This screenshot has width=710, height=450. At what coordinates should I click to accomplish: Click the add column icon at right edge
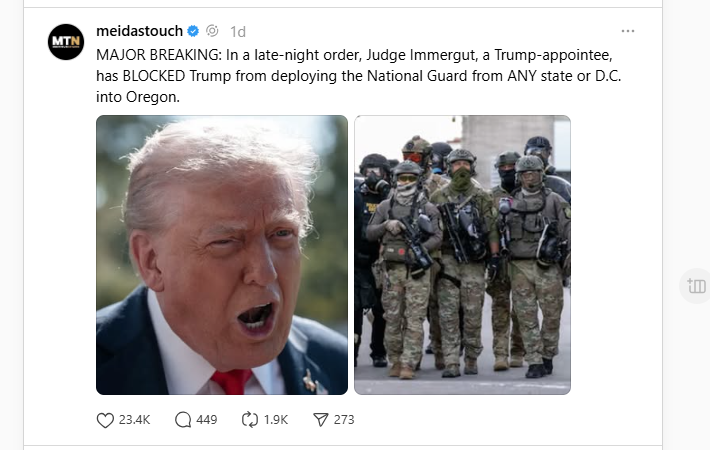(696, 286)
